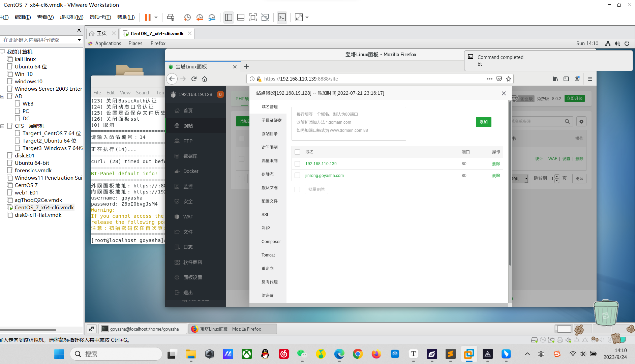
Task: Click the 立即升级 upgrade button
Action: [x=575, y=99]
